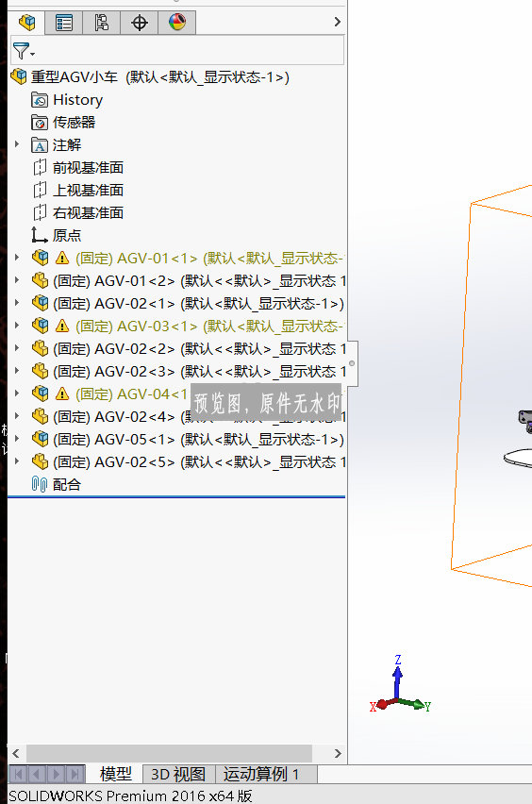Image resolution: width=532 pixels, height=804 pixels.
Task: Switch to the ConfigurationManager tab
Action: [x=102, y=23]
